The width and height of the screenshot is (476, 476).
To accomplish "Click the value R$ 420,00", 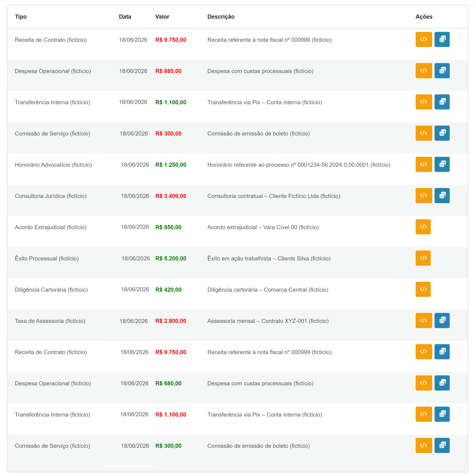I will (x=168, y=290).
